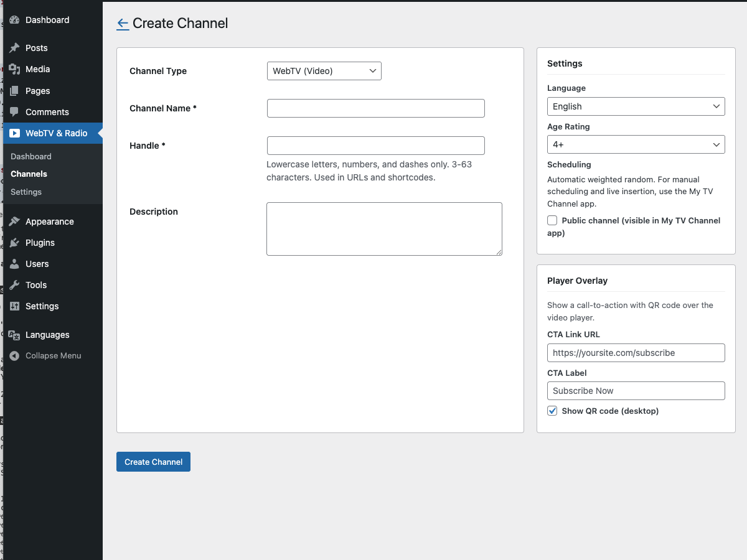Go back using the arrow link
This screenshot has width=747, height=560.
[123, 23]
